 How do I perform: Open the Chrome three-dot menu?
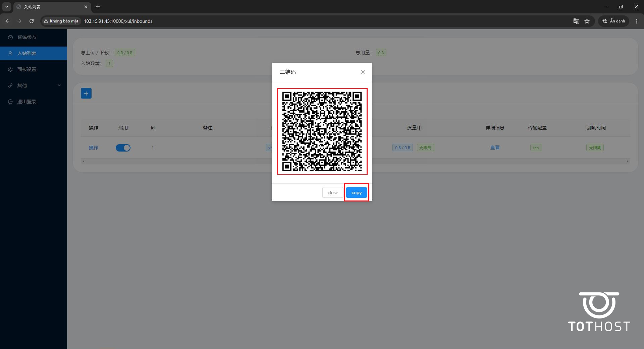click(637, 21)
